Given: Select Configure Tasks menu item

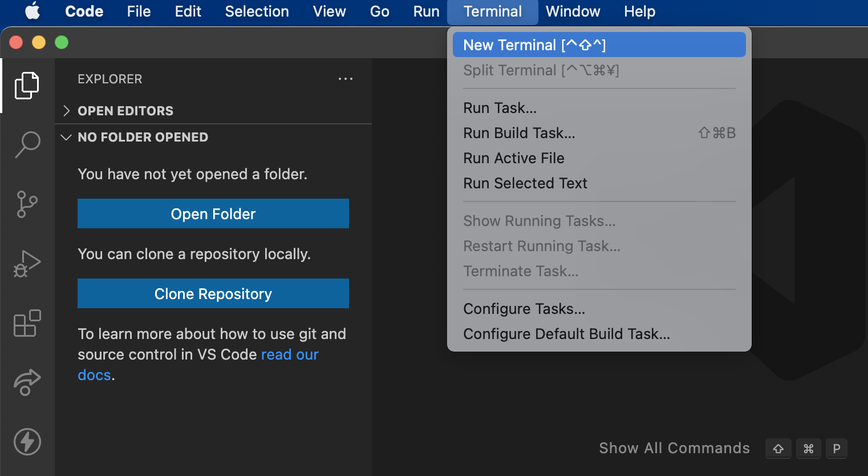Looking at the screenshot, I should coord(524,309).
